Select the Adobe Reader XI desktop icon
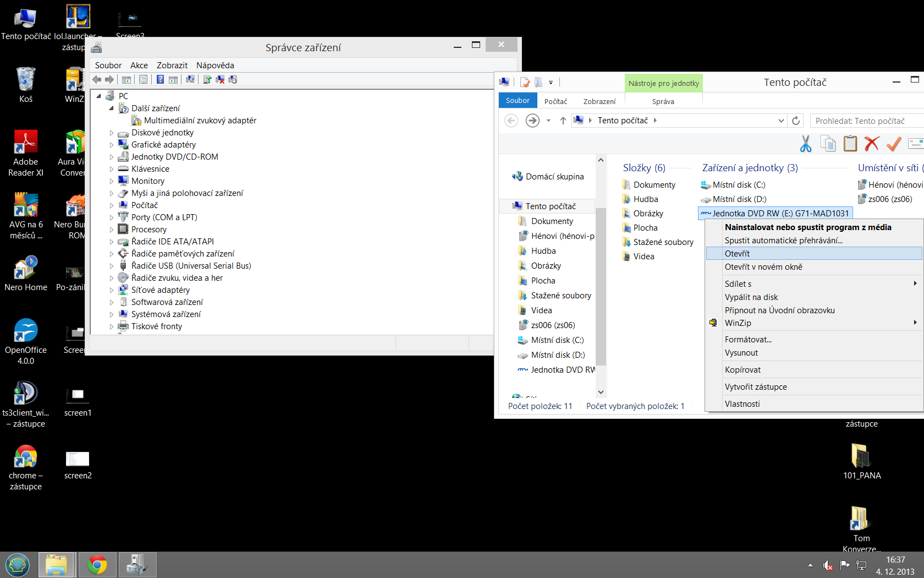 tap(26, 153)
